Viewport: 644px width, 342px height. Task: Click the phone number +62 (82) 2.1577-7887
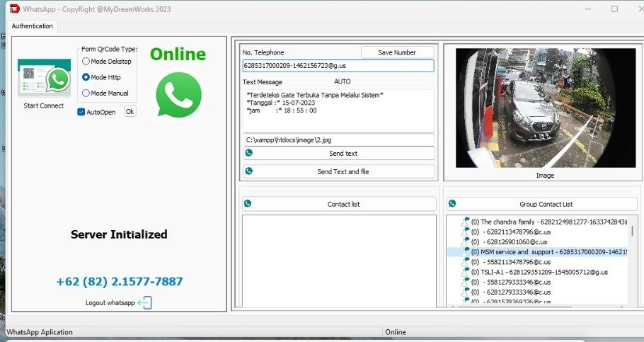click(120, 282)
